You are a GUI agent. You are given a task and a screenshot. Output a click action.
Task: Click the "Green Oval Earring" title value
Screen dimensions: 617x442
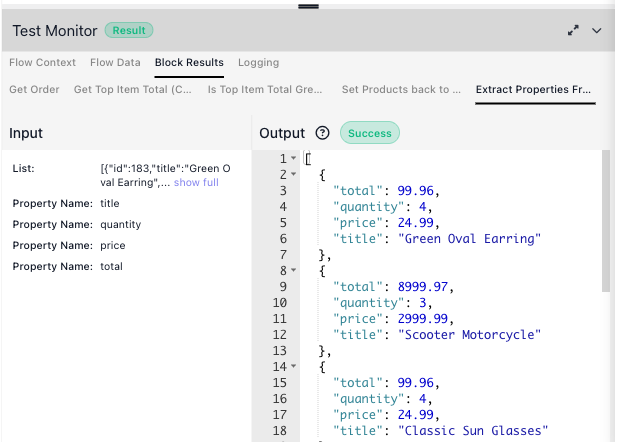tap(469, 239)
